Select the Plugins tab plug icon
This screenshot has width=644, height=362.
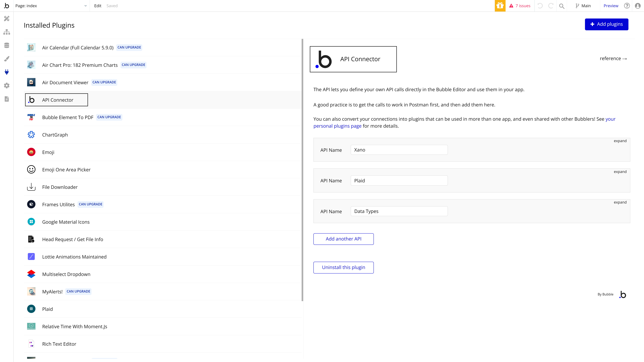[x=7, y=72]
